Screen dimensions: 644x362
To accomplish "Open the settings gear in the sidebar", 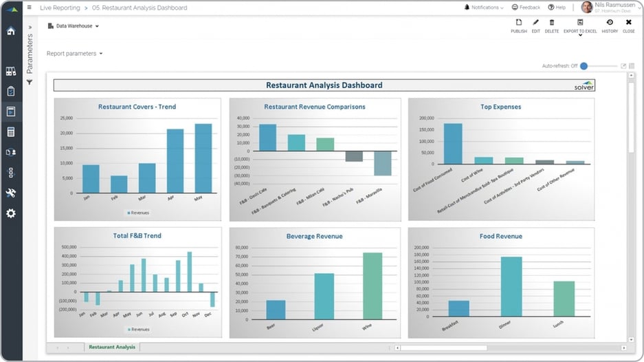I will (x=11, y=213).
